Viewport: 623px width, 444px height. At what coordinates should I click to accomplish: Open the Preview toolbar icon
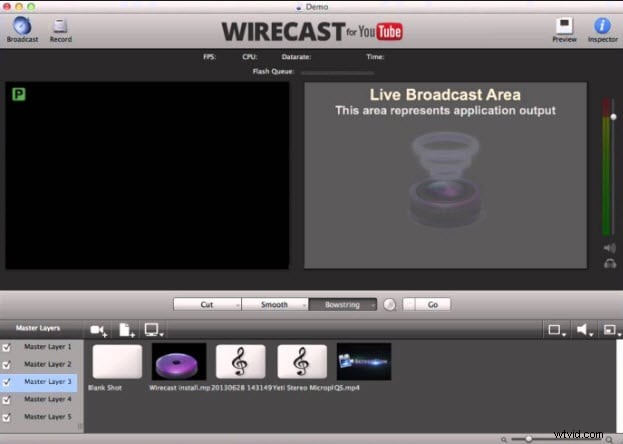tap(564, 26)
